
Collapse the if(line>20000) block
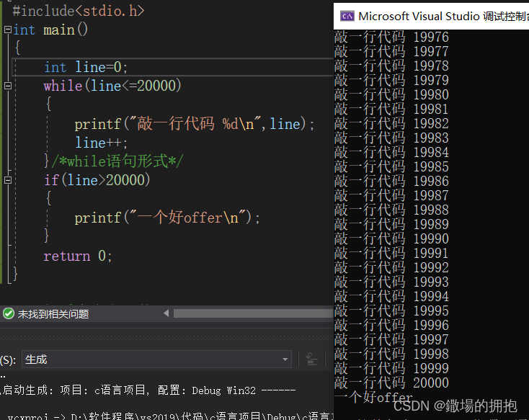click(8, 180)
